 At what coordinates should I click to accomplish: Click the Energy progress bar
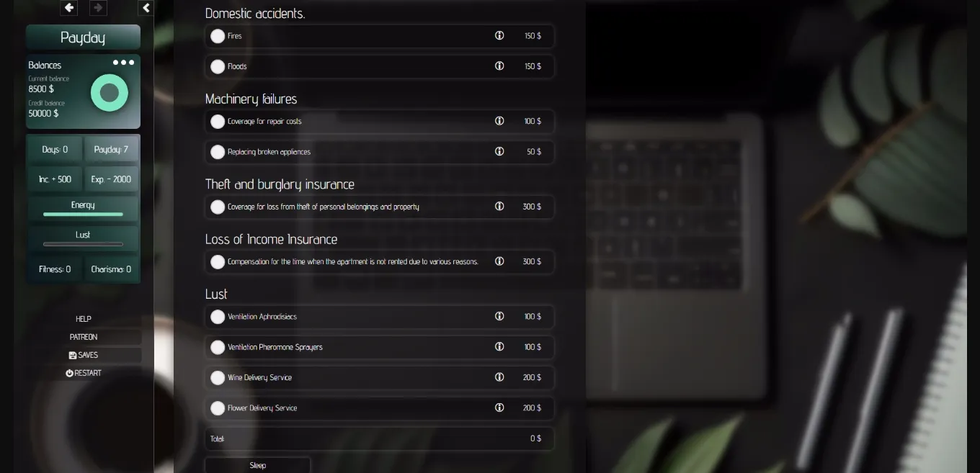pyautogui.click(x=83, y=214)
